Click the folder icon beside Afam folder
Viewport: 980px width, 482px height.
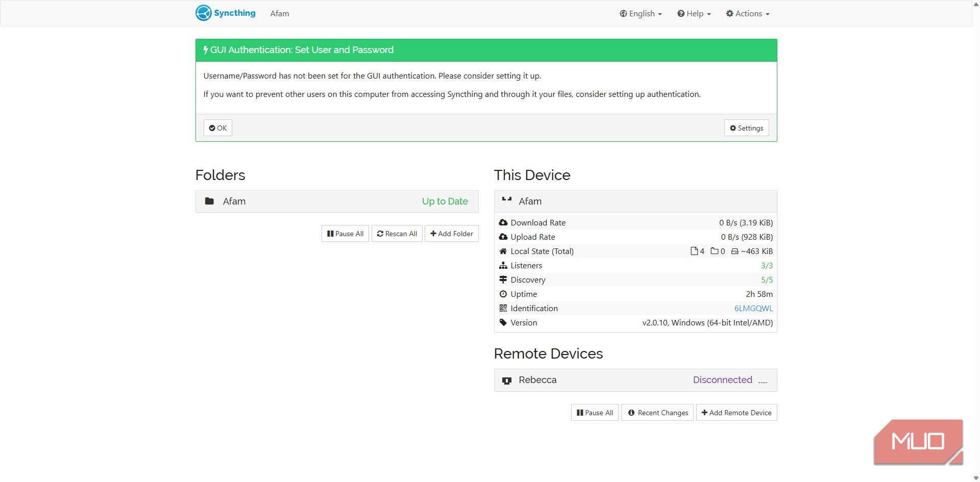click(209, 201)
